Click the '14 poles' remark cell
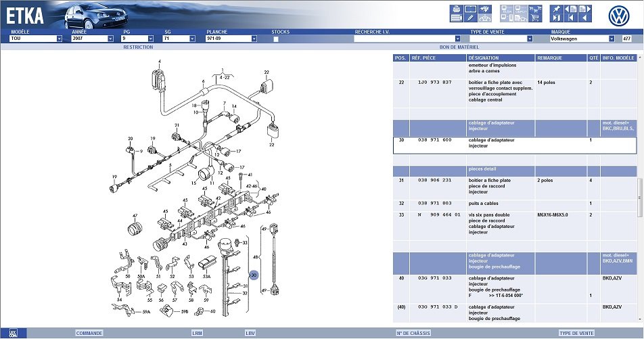Viewport: 644px width, 339px height. pyautogui.click(x=546, y=83)
